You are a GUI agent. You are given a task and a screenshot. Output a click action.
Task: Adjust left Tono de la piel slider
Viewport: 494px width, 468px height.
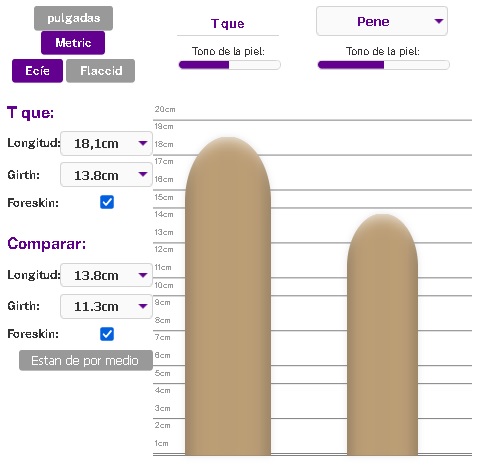click(x=230, y=65)
